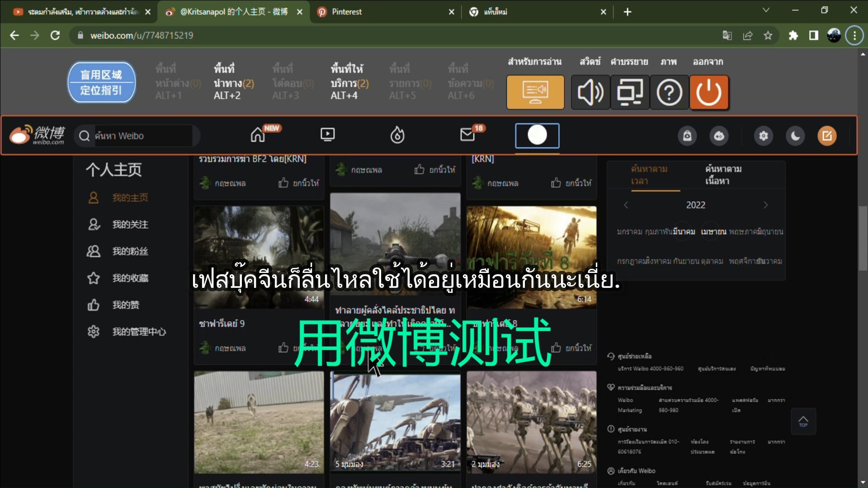Click the scroll to TOP button
This screenshot has height=488, width=868.
pos(803,421)
